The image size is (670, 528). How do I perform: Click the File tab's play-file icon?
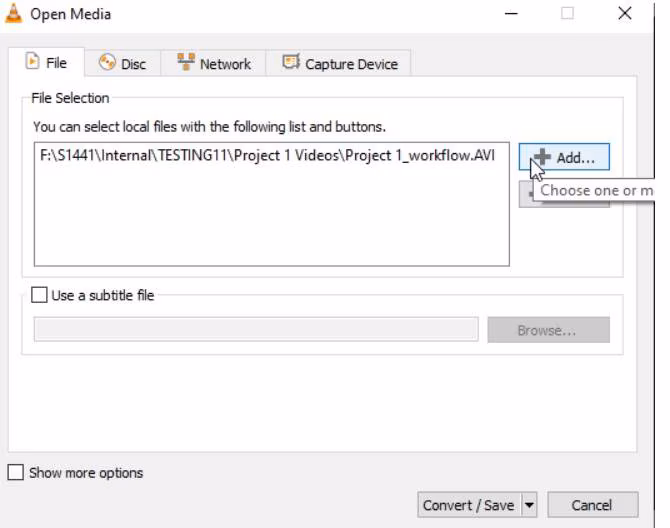click(x=32, y=63)
